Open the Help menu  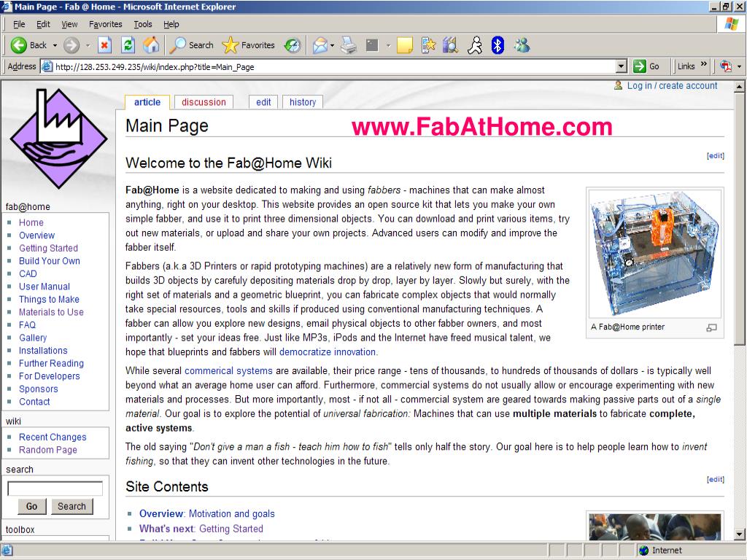[171, 24]
